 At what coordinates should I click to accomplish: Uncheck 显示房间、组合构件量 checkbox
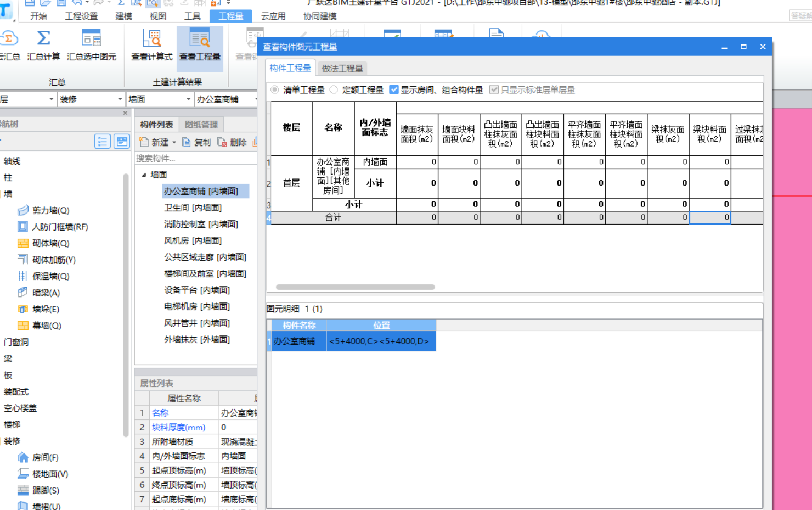[394, 89]
